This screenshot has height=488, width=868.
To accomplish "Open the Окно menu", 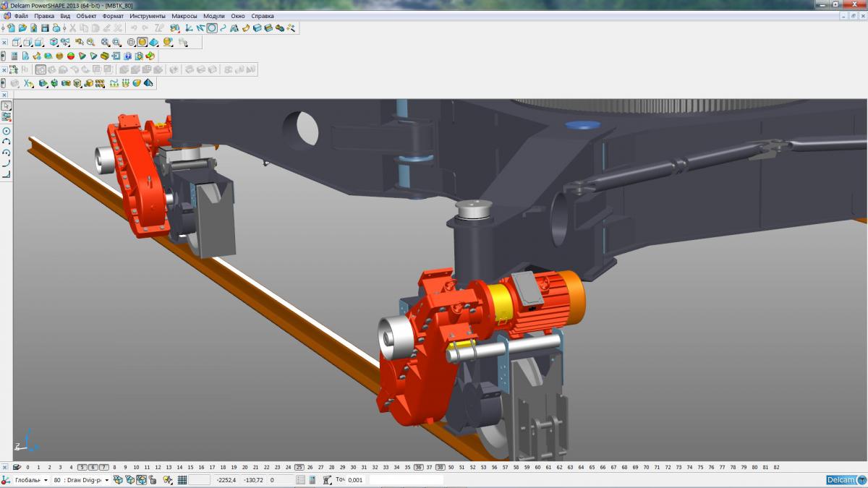I will tap(238, 16).
